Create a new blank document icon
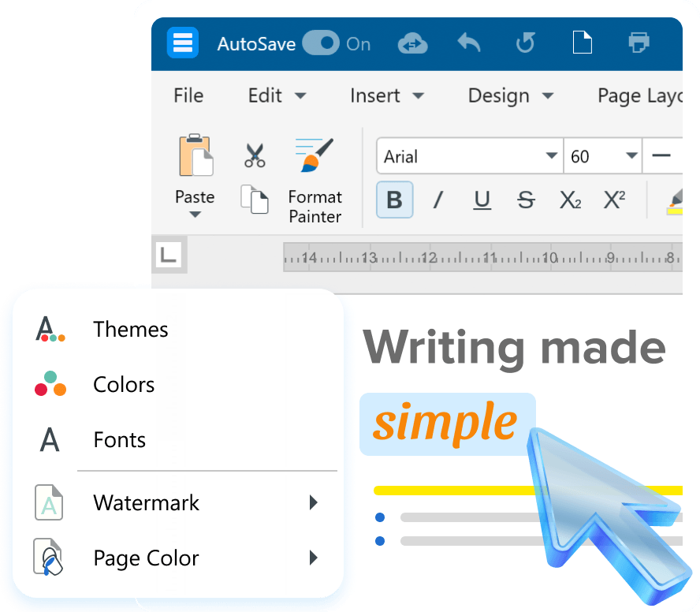700x612 pixels. pos(582,43)
